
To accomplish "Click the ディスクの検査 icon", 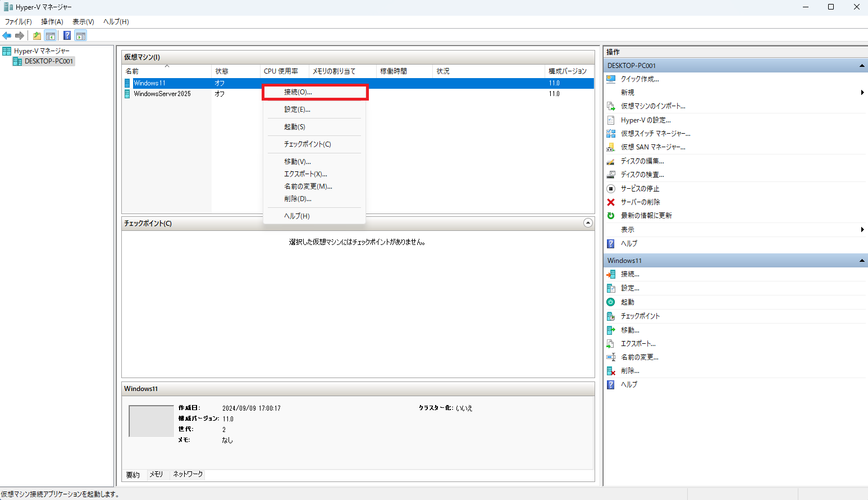I will point(611,175).
